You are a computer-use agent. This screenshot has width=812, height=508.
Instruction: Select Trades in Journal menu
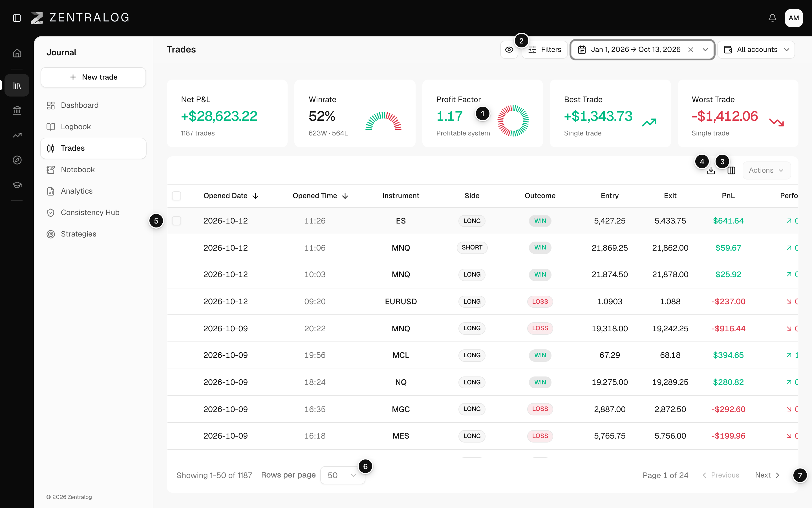pos(93,148)
